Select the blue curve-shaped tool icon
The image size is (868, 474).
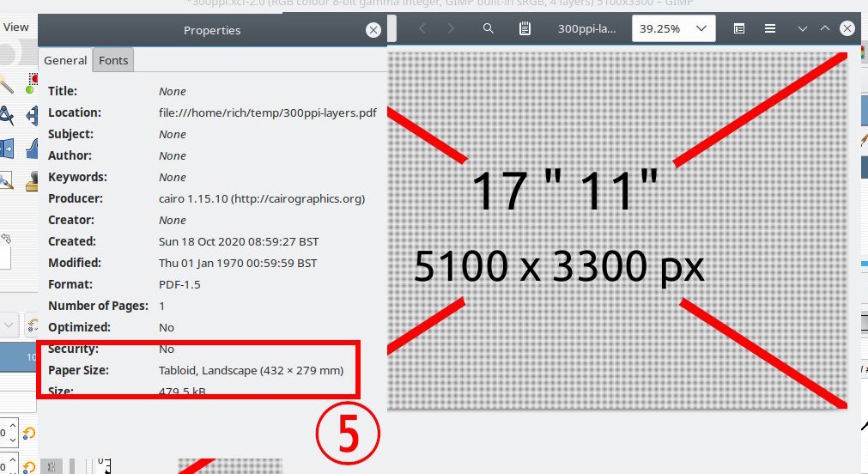(33, 149)
